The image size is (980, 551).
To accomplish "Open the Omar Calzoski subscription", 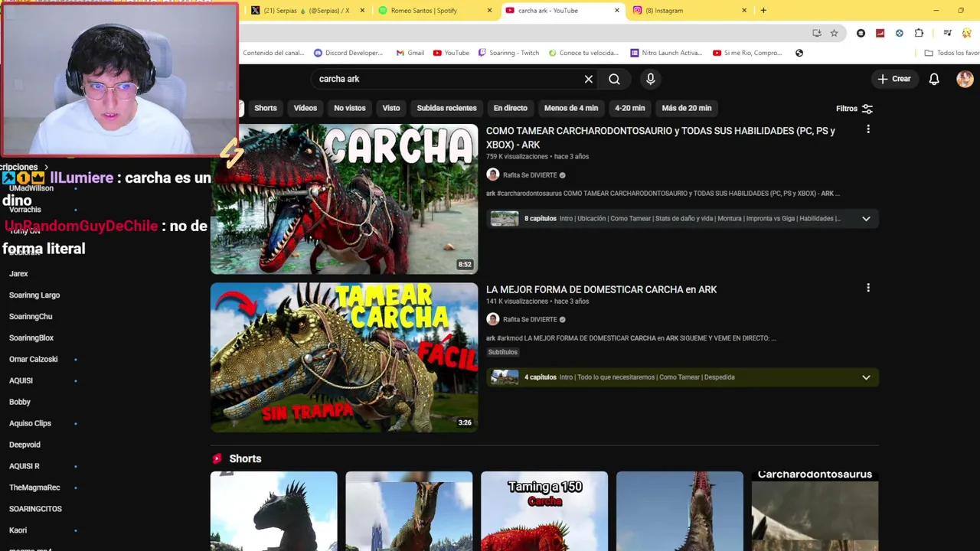I will (x=34, y=359).
